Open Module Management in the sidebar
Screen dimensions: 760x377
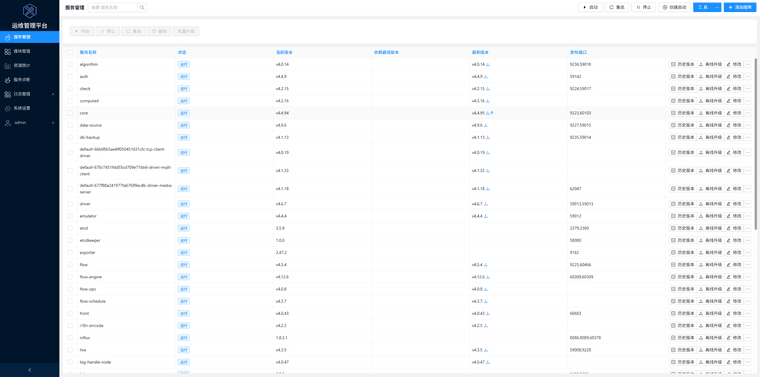coord(30,51)
